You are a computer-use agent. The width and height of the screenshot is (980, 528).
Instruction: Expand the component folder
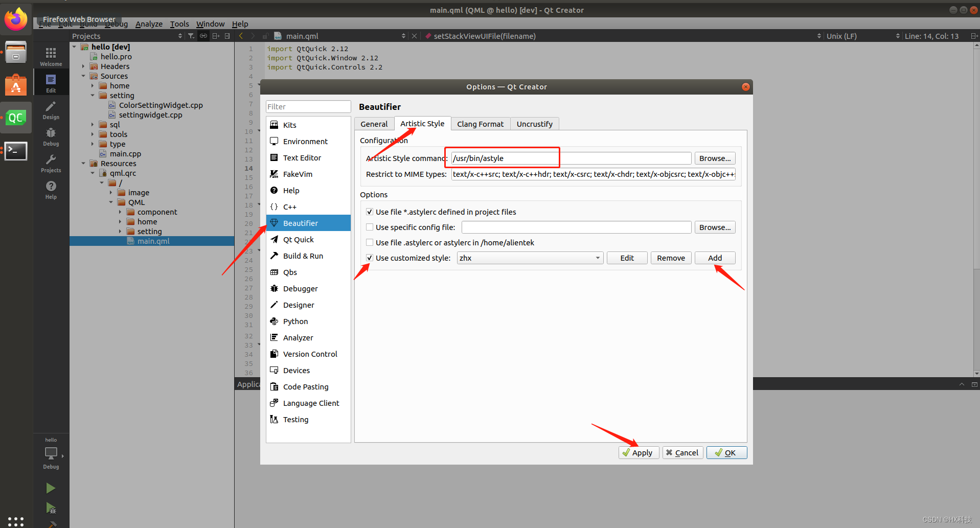[x=120, y=212]
